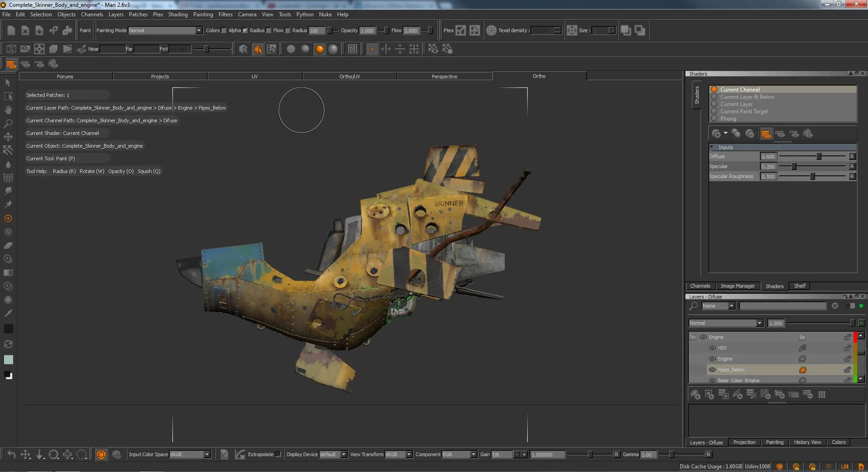Open the Filters menu
The image size is (868, 472).
coord(225,14)
